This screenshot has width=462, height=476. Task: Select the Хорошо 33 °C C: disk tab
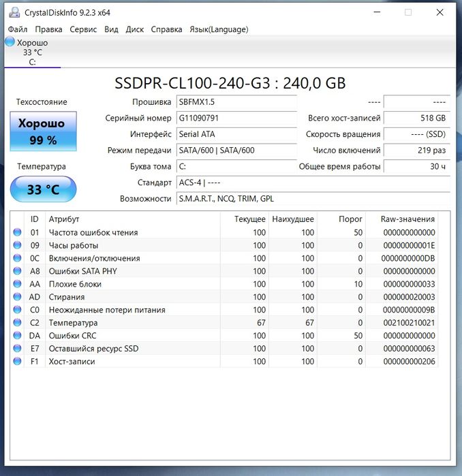32,52
